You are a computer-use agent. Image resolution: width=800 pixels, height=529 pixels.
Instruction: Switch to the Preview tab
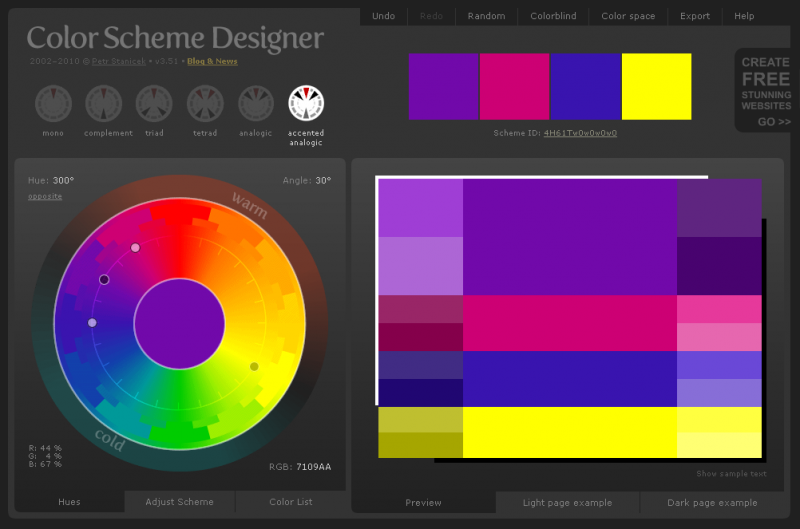coord(423,502)
